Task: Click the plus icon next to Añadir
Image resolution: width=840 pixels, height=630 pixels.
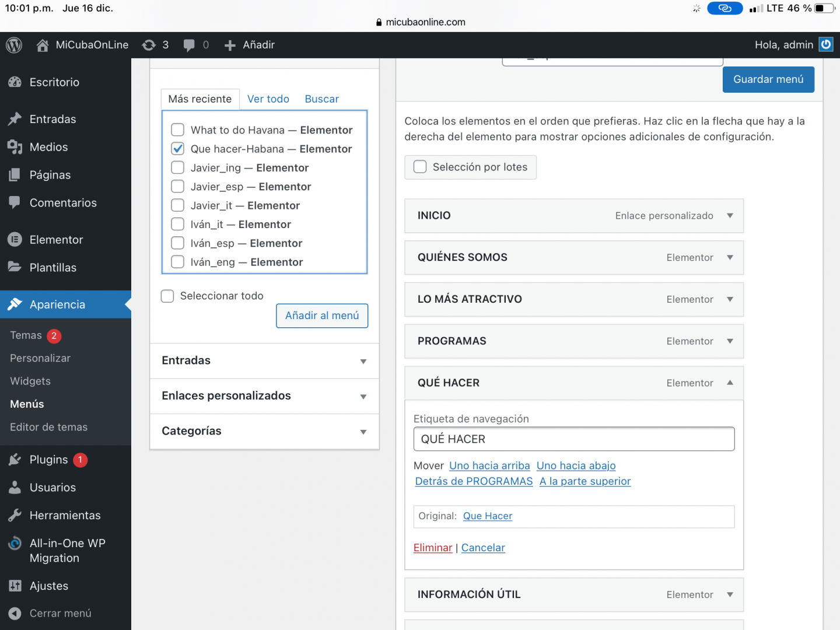Action: pos(230,45)
